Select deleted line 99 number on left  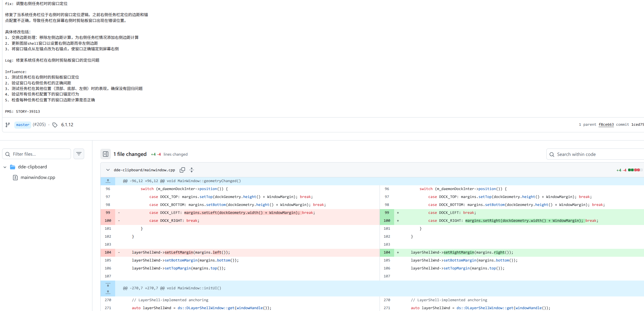click(x=108, y=213)
